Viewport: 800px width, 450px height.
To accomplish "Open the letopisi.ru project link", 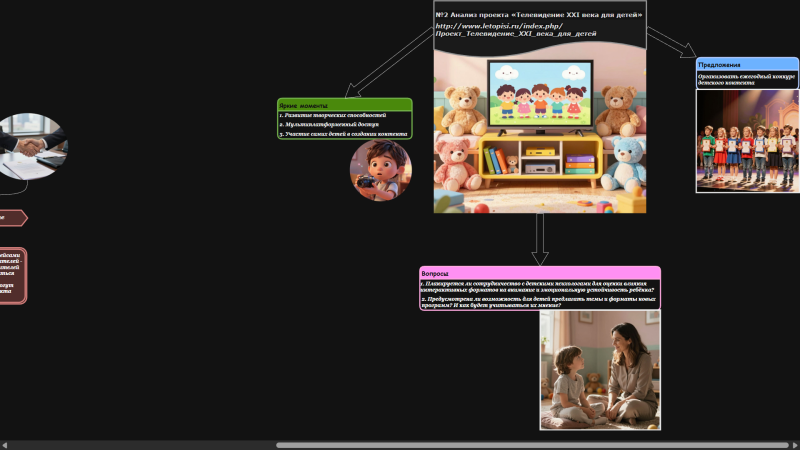I will tap(515, 29).
